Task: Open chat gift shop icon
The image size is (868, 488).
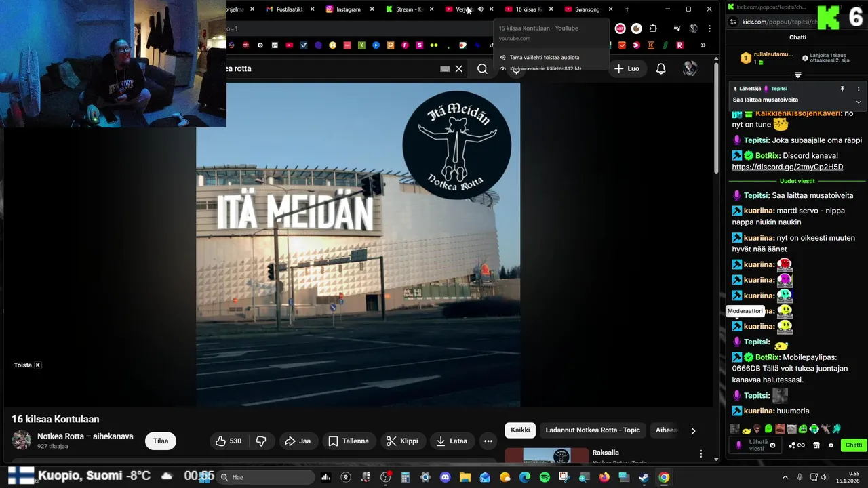Action: (816, 445)
